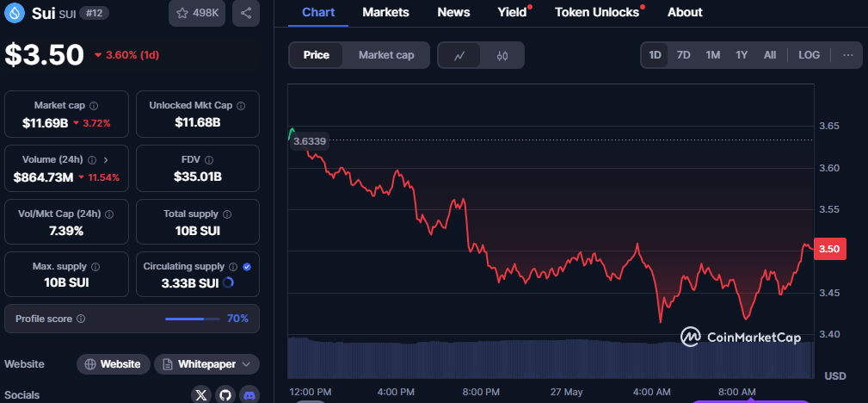Click the 3.6339 opening price label on chart

(x=310, y=141)
